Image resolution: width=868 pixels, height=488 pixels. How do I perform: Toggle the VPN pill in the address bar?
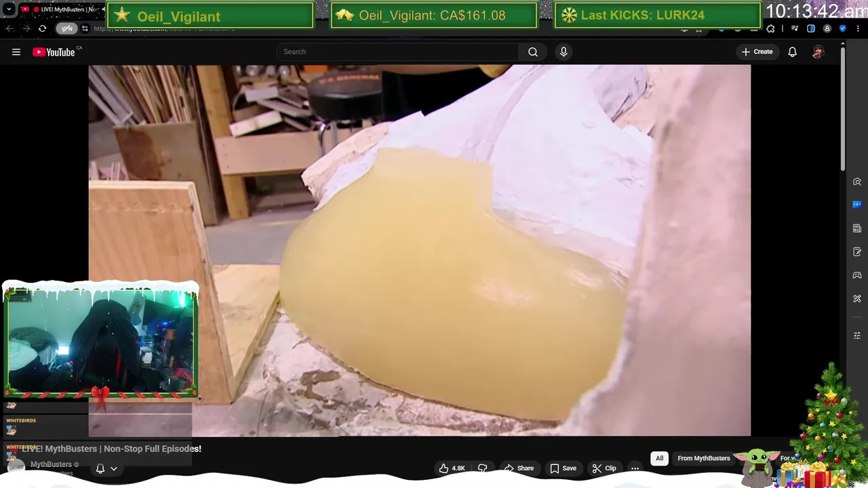point(67,28)
